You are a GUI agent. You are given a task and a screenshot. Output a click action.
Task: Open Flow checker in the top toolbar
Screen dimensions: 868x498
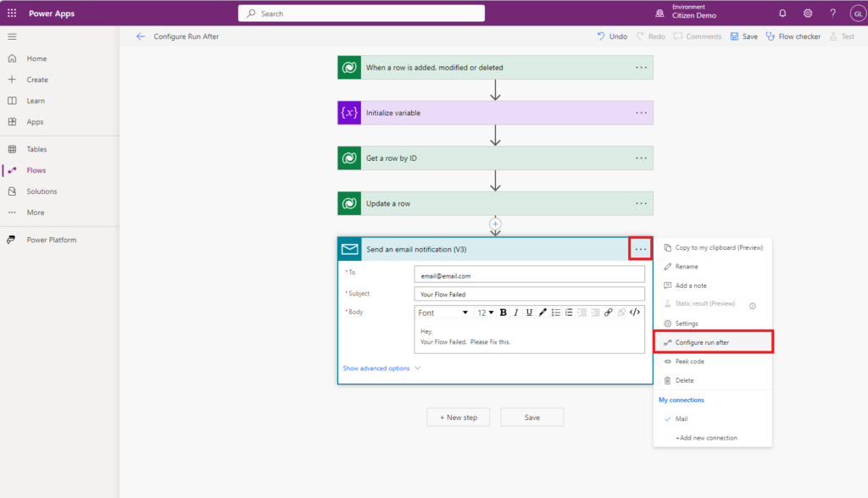(793, 37)
